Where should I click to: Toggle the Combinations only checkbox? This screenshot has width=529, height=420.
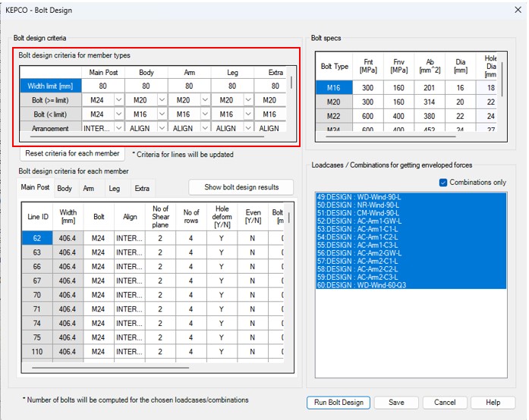[x=444, y=182]
